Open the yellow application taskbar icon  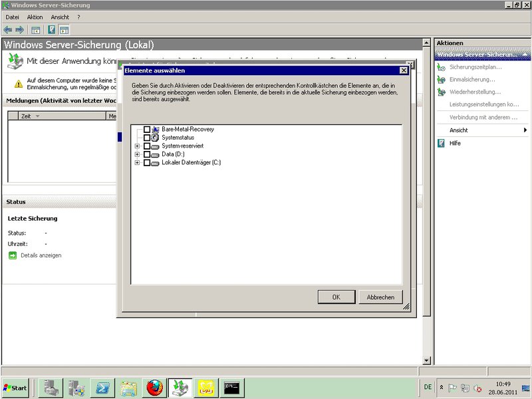click(x=206, y=388)
